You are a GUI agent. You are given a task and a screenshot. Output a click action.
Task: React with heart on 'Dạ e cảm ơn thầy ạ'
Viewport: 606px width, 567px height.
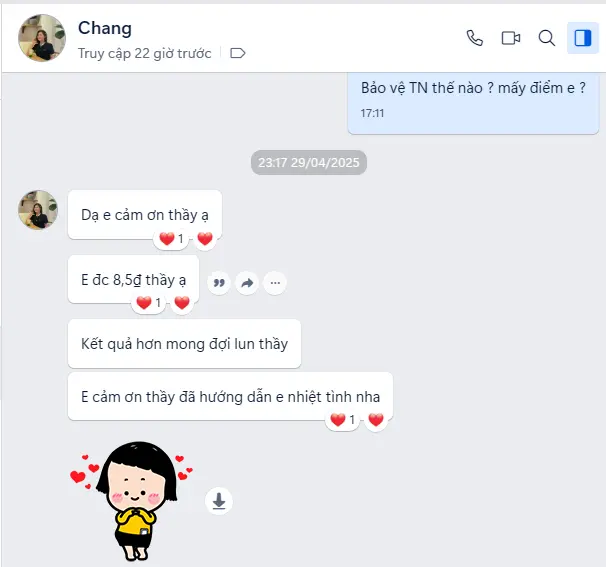[205, 239]
